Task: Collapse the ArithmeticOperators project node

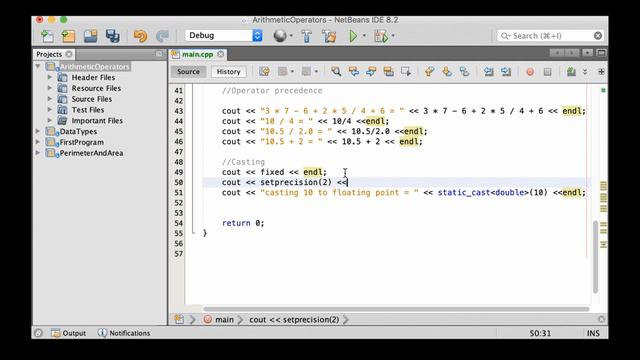Action: point(38,66)
